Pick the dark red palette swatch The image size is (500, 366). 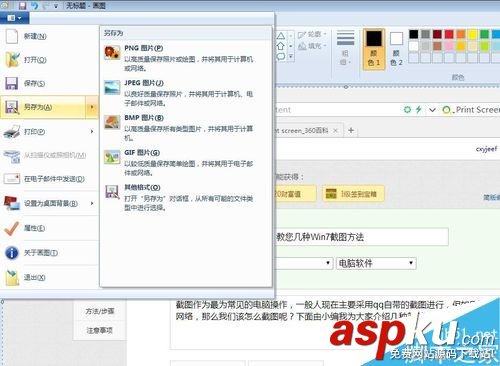coord(437,34)
